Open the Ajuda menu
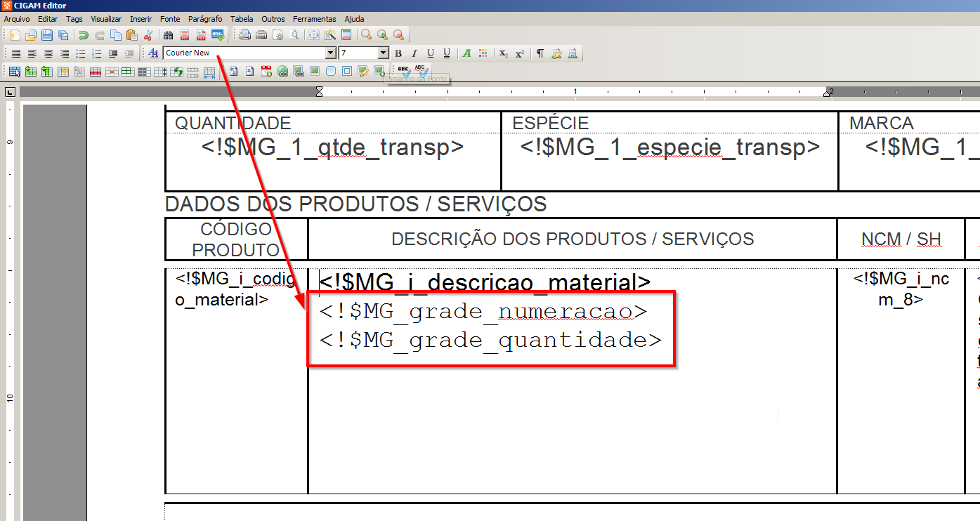The height and width of the screenshot is (521, 980). 354,19
